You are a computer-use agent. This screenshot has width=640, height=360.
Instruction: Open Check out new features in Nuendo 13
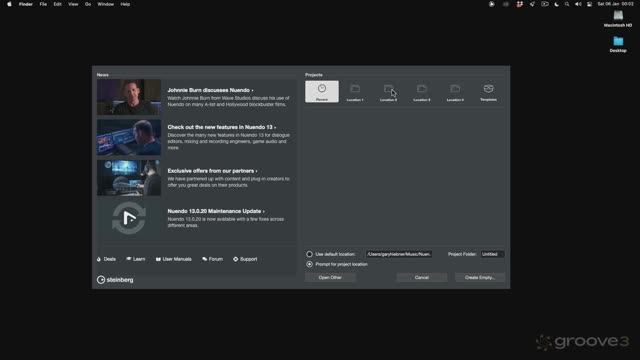[222, 127]
